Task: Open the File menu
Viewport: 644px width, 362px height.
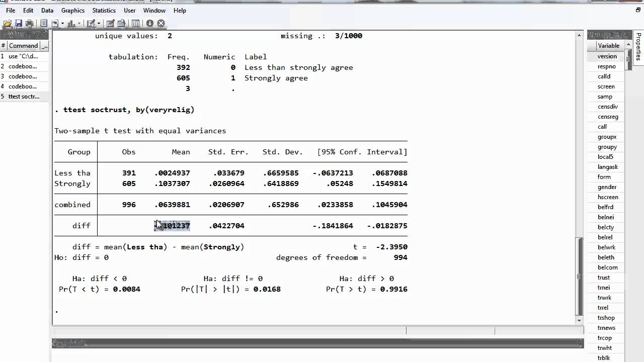Action: 11,10
